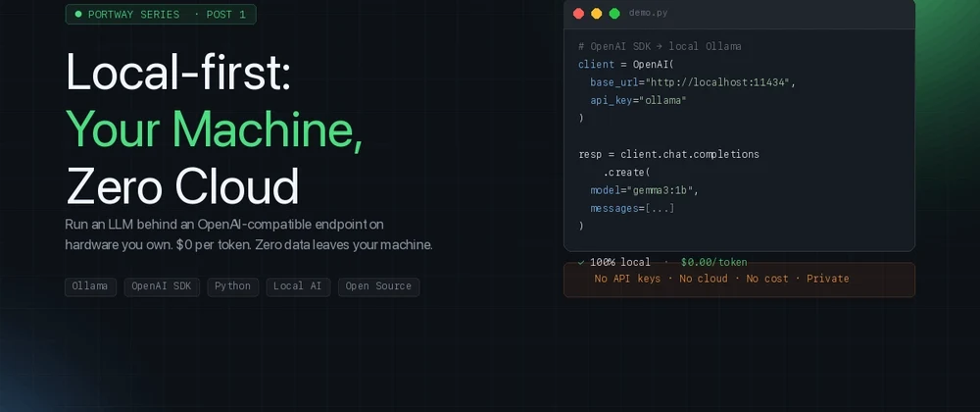The image size is (980, 412).
Task: Click the model="gemma3:1b" code line
Action: point(645,190)
